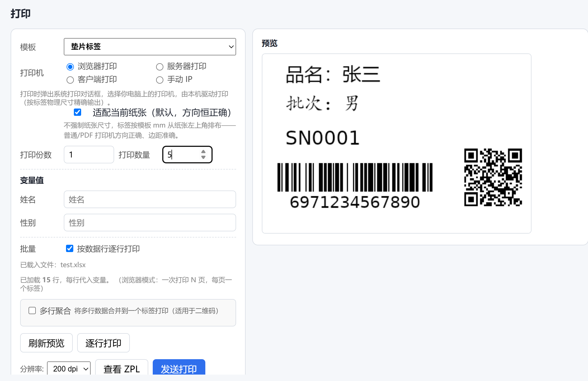Decrease 打印数量 with the down arrow
Image resolution: width=588 pixels, height=381 pixels.
(x=203, y=157)
